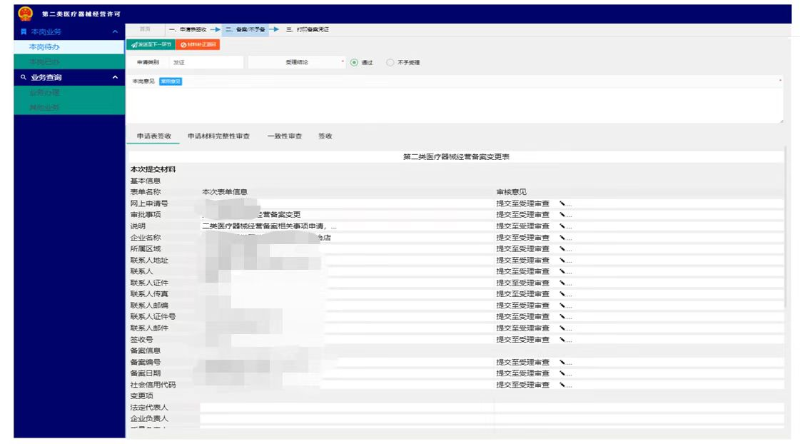Edit opinion pencil icon in 企业名称 row

(x=562, y=237)
